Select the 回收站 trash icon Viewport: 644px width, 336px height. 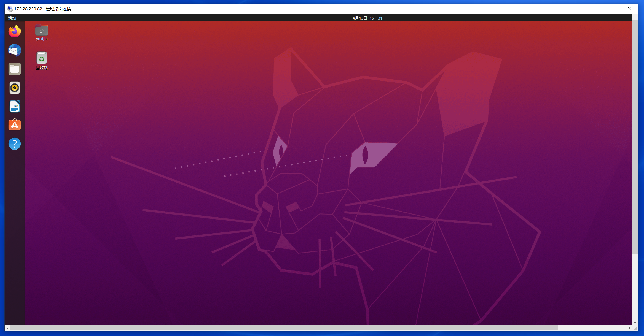pyautogui.click(x=42, y=58)
